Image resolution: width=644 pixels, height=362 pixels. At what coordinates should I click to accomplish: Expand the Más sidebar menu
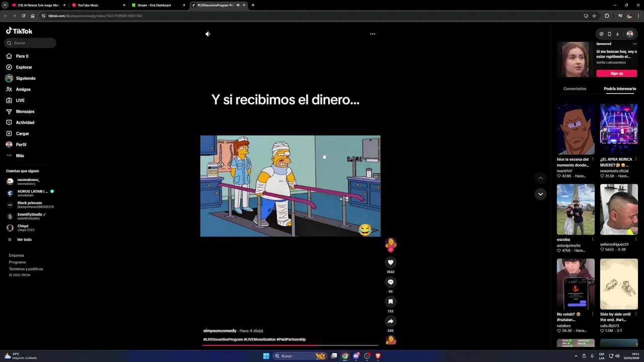tap(20, 156)
